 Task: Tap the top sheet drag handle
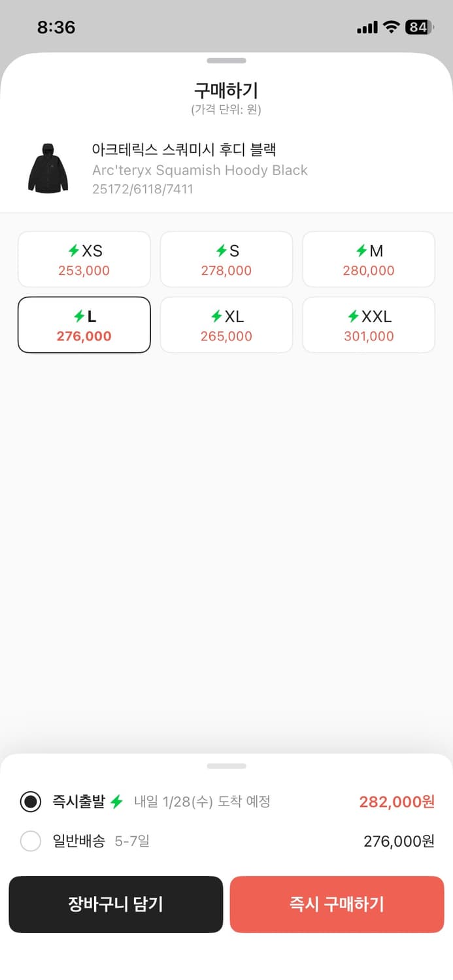click(x=226, y=61)
